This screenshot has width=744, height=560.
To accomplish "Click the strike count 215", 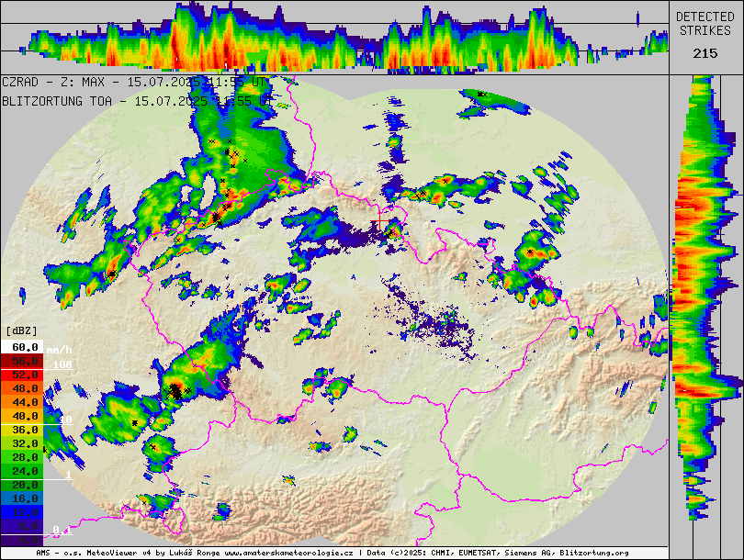I will coord(705,53).
